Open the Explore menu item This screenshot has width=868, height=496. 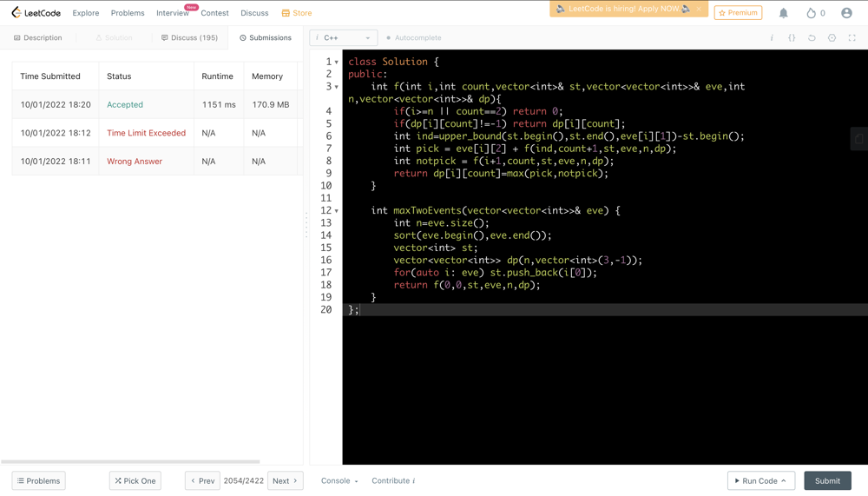tap(86, 13)
